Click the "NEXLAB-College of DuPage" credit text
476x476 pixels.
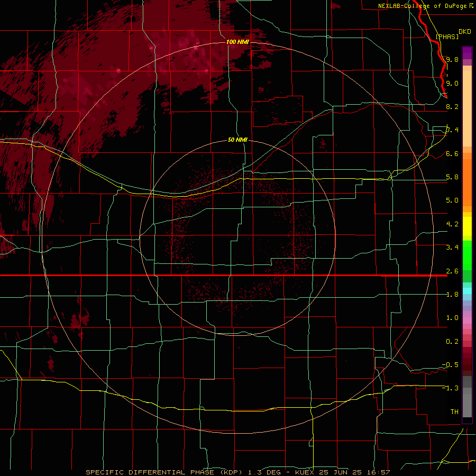(422, 6)
